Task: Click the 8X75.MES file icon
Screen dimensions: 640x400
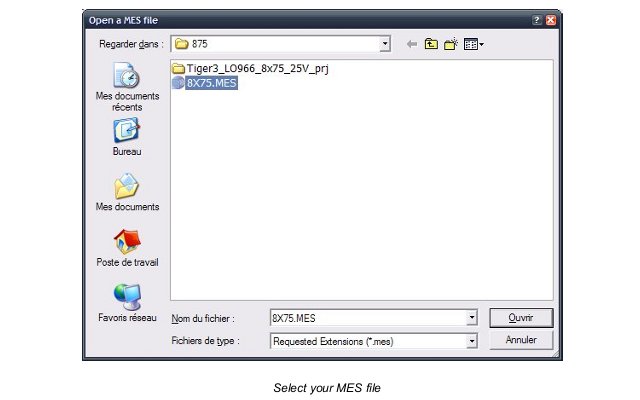Action: click(x=178, y=83)
